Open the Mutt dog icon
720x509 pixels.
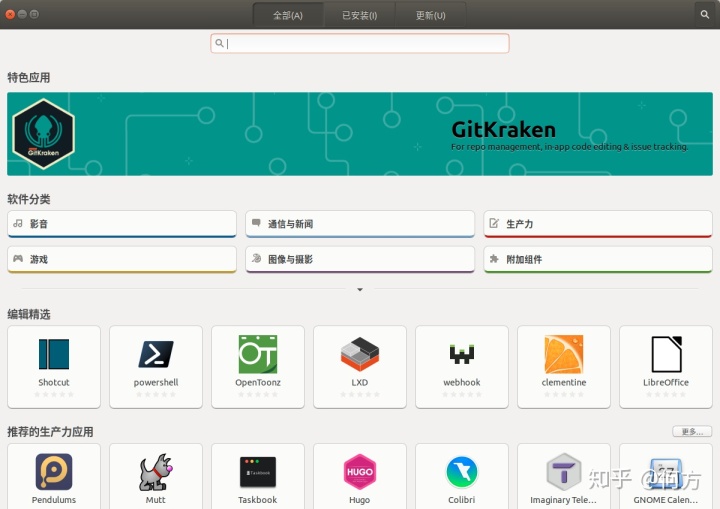(x=156, y=472)
